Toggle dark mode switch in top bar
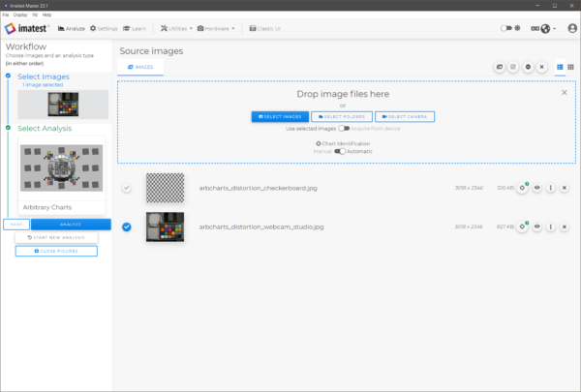The image size is (581, 392). point(506,29)
